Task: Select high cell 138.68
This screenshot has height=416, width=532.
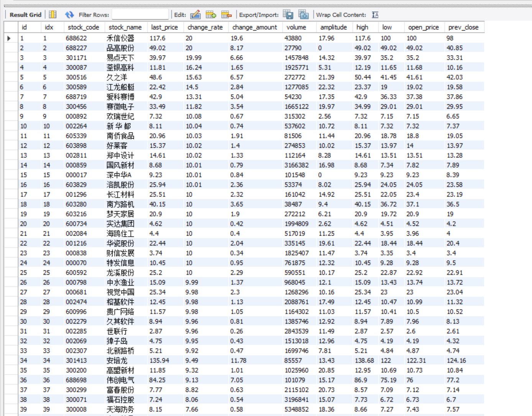Action: coord(366,361)
